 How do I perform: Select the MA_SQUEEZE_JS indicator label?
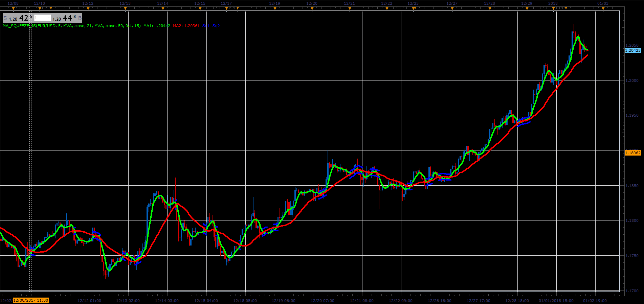(72, 26)
